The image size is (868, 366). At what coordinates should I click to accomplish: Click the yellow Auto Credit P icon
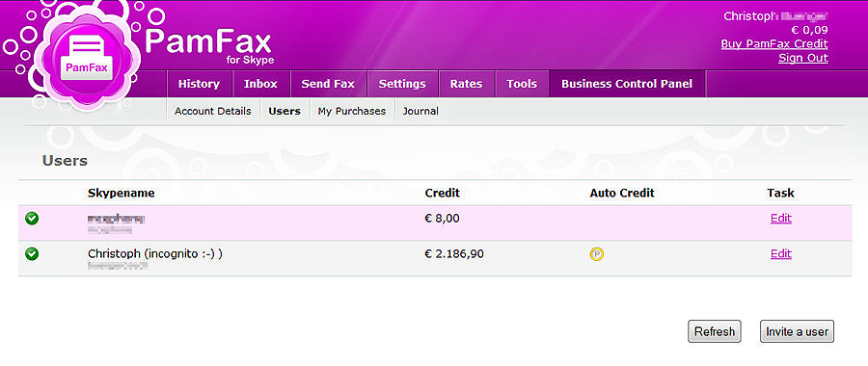(x=597, y=254)
